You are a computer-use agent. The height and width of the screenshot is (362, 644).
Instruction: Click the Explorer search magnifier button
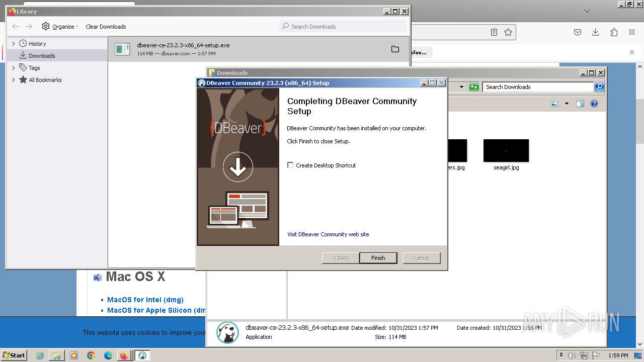pos(599,87)
